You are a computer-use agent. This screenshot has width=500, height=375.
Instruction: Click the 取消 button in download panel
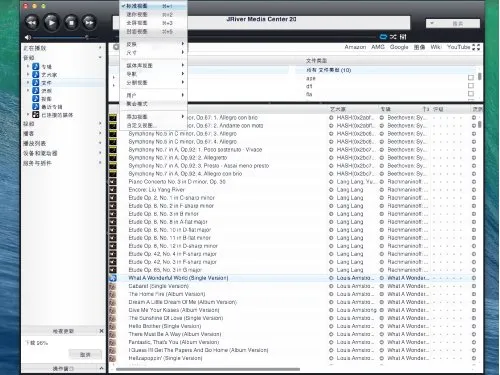(x=85, y=354)
